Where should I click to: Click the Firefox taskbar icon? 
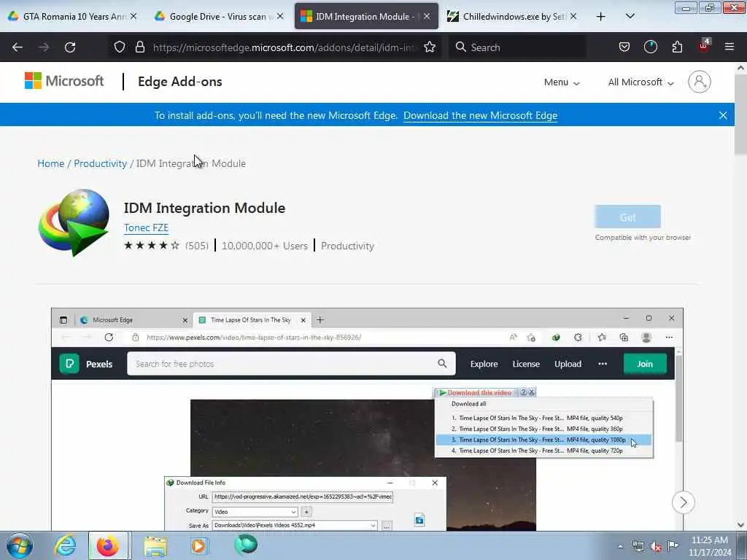(108, 545)
